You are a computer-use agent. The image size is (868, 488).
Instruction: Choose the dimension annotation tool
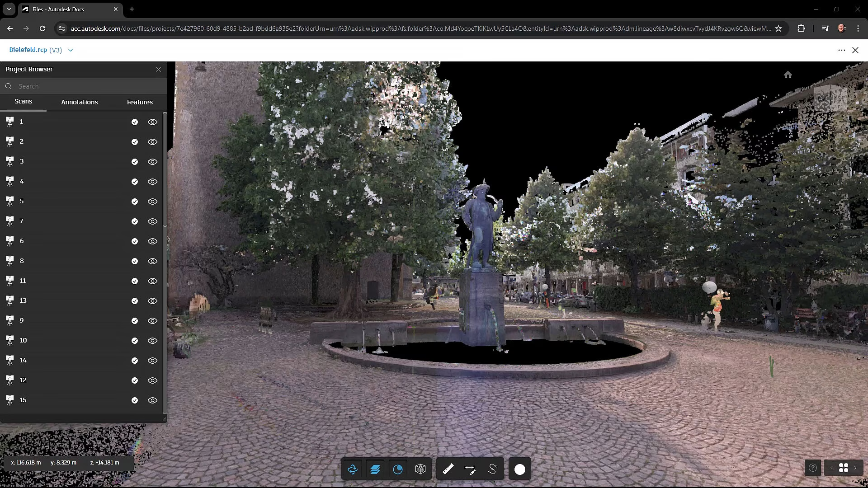pos(470,469)
